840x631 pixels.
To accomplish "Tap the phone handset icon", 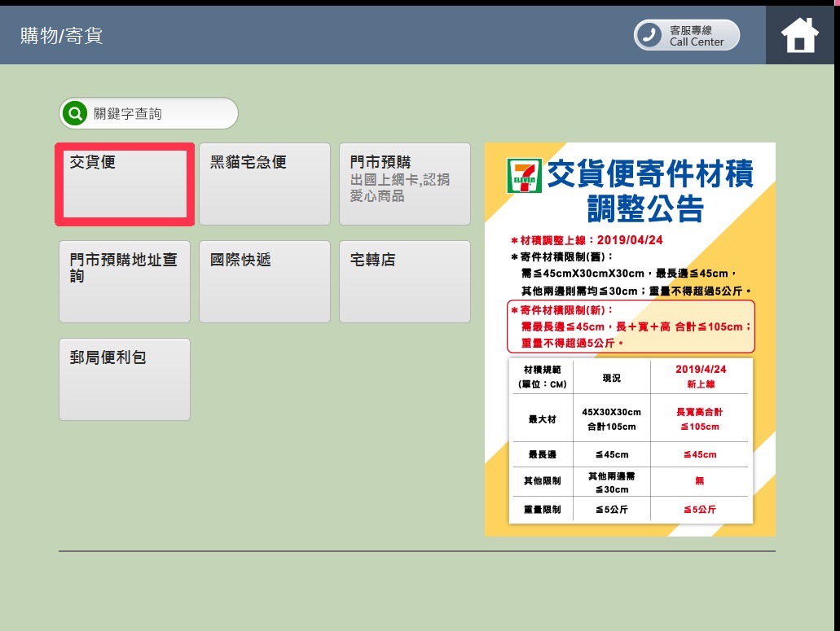I will pos(649,35).
